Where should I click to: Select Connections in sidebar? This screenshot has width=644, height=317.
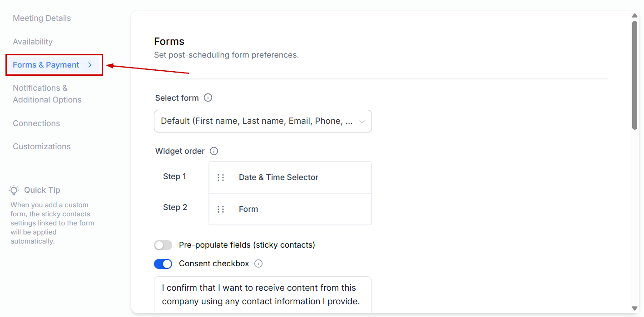(x=36, y=123)
